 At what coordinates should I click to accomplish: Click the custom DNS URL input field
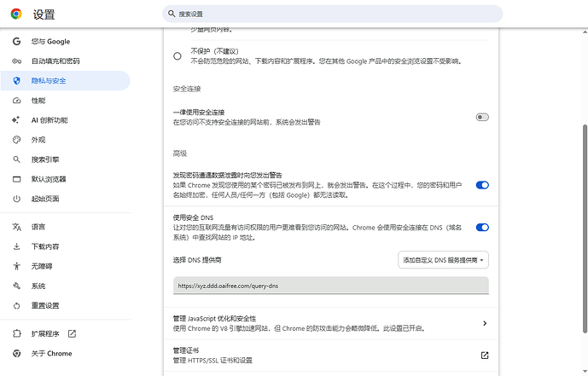(331, 286)
